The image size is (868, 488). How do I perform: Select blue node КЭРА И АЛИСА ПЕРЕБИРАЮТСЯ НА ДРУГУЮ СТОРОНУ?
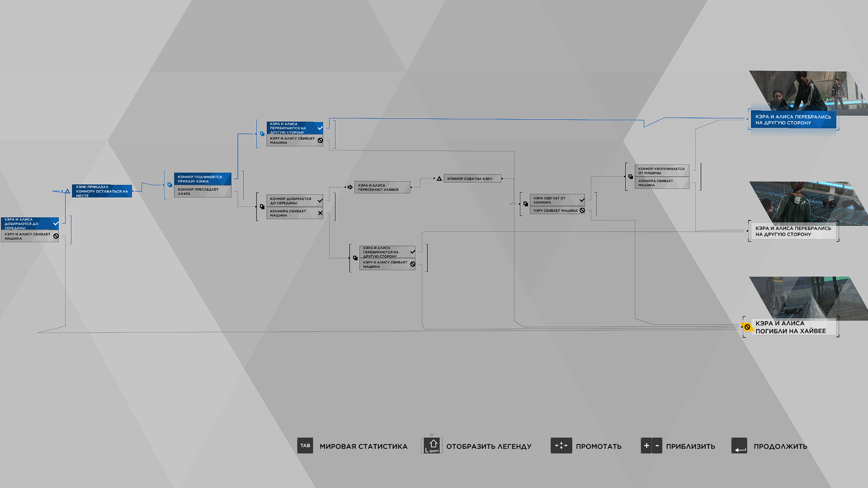(295, 128)
